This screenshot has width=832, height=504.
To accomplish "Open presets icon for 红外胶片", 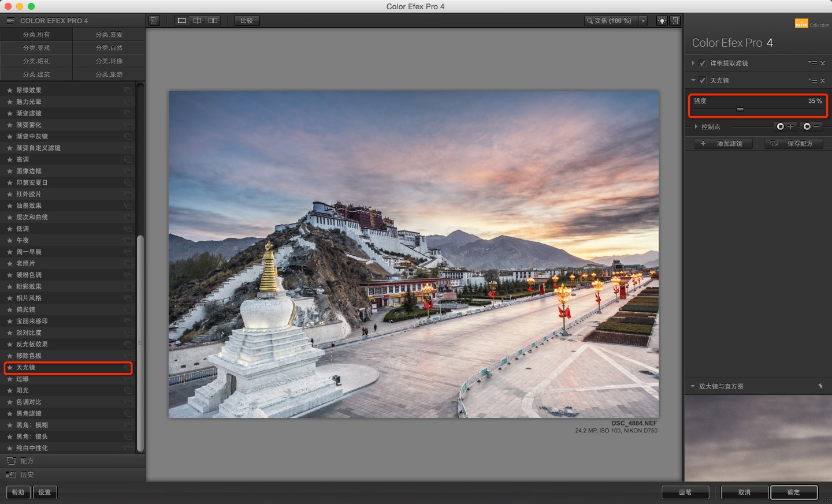I will click(x=128, y=195).
